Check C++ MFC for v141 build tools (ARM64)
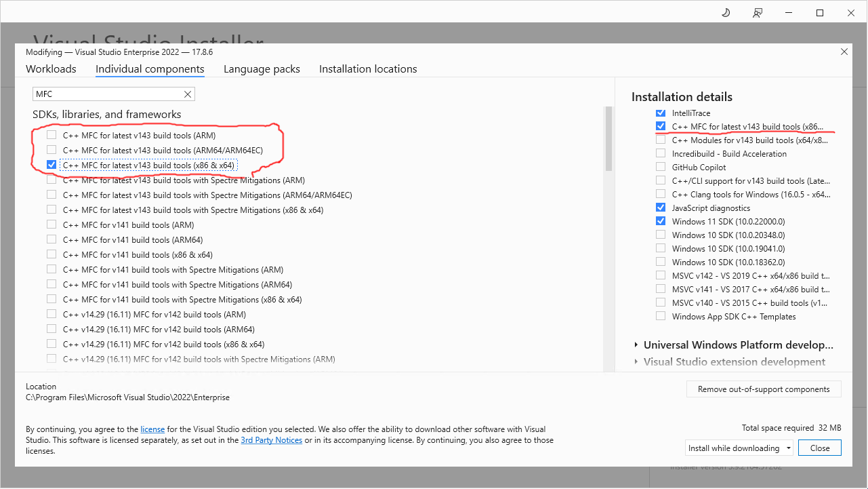 tap(51, 240)
